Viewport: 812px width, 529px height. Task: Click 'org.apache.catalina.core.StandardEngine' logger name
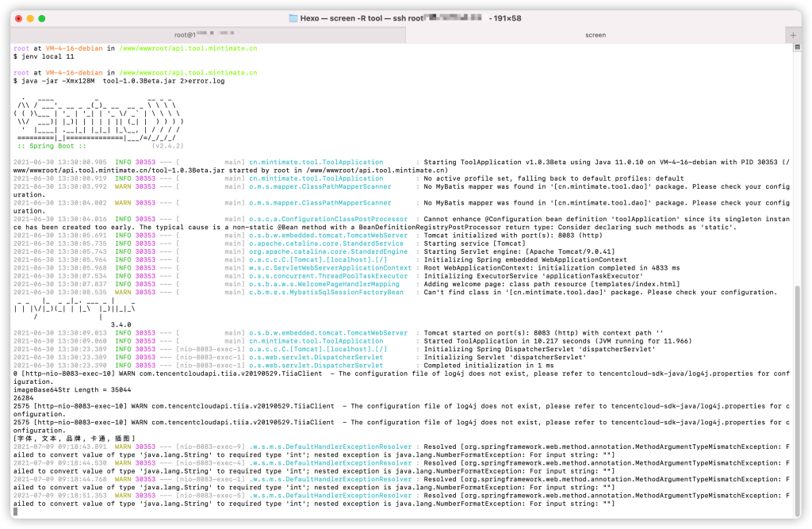(328, 251)
